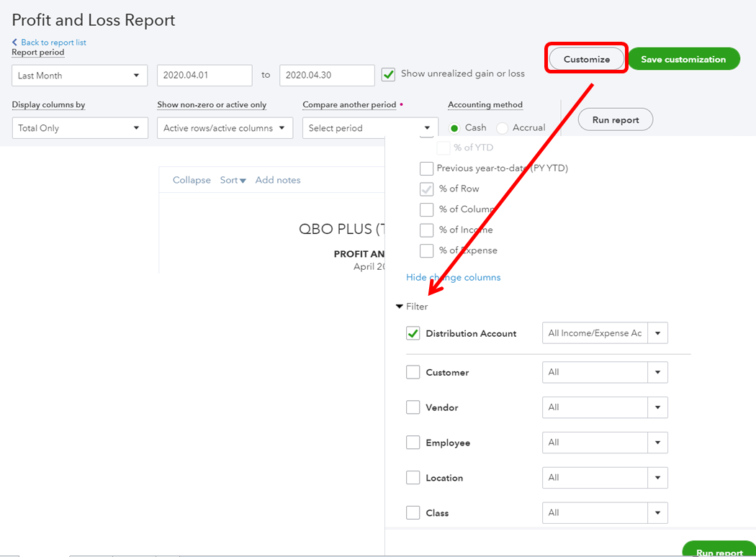Select the Accrual accounting method
The width and height of the screenshot is (756, 557).
503,128
